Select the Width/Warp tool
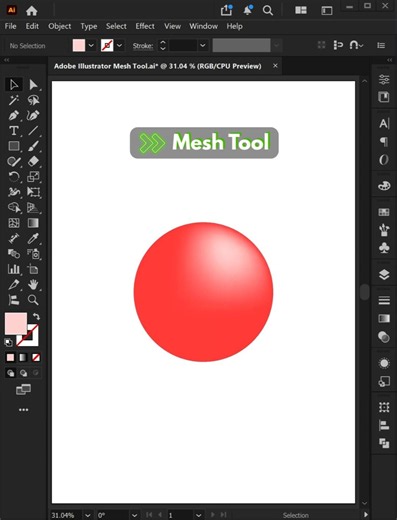Viewport: 397px width, 520px height. [14, 192]
